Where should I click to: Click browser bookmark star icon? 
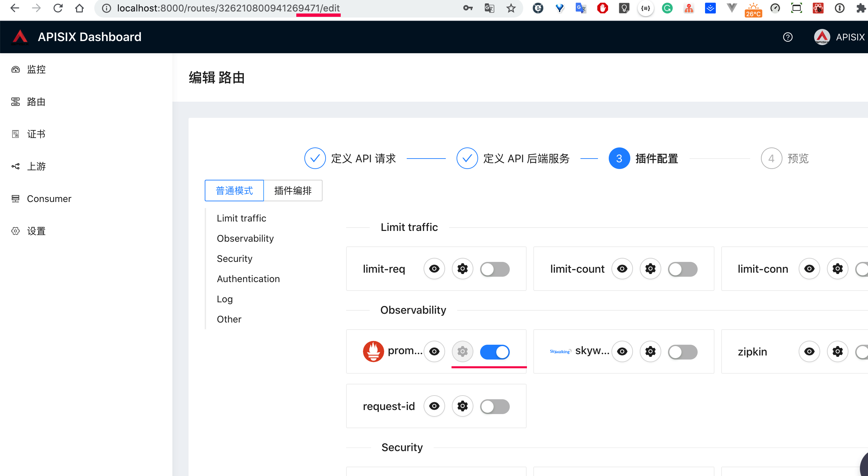(x=511, y=8)
